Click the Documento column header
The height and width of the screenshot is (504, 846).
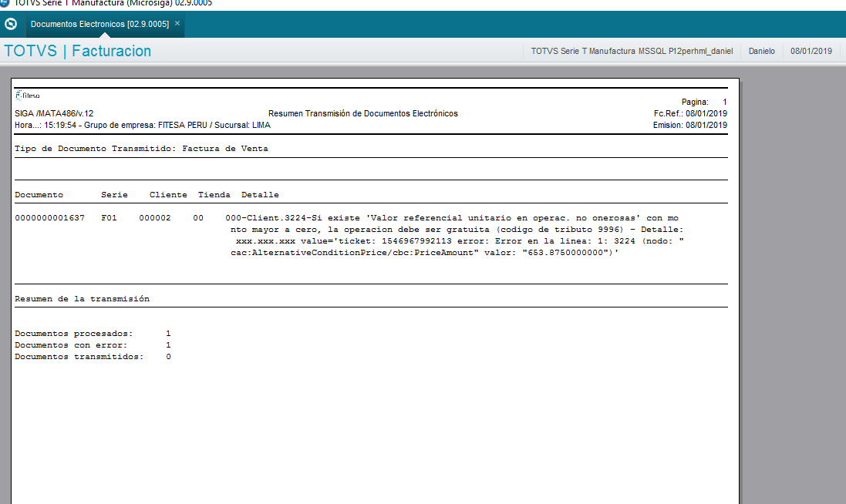tap(39, 195)
